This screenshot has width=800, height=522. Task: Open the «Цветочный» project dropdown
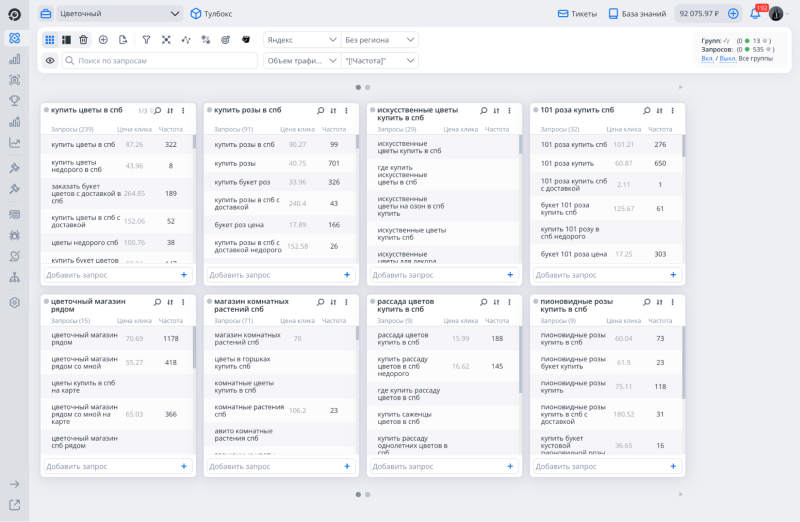tap(110, 14)
